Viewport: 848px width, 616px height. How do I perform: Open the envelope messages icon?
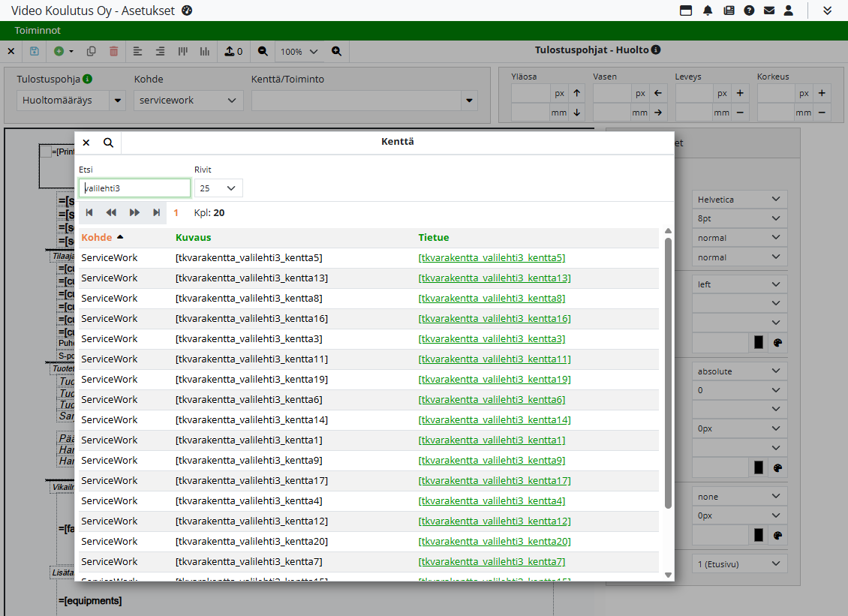tap(768, 11)
